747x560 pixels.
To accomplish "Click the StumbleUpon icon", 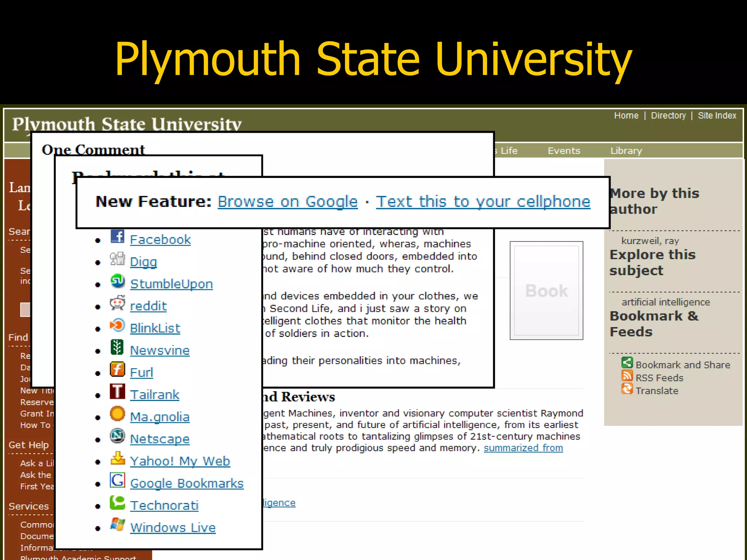I will 117,281.
